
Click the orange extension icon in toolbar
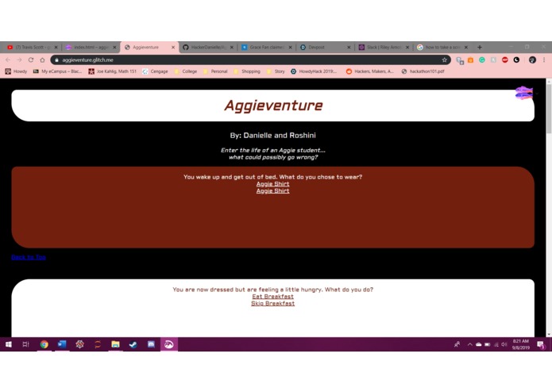(471, 60)
